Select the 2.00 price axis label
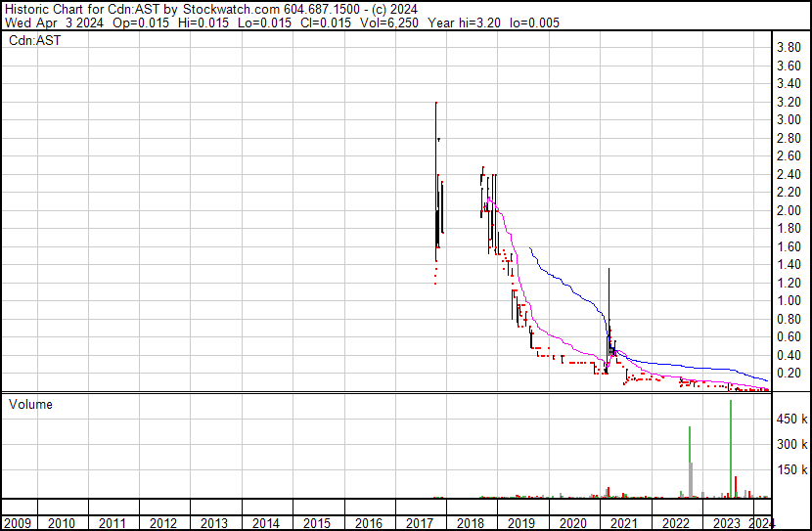Screen dimensions: 812x531 789,211
